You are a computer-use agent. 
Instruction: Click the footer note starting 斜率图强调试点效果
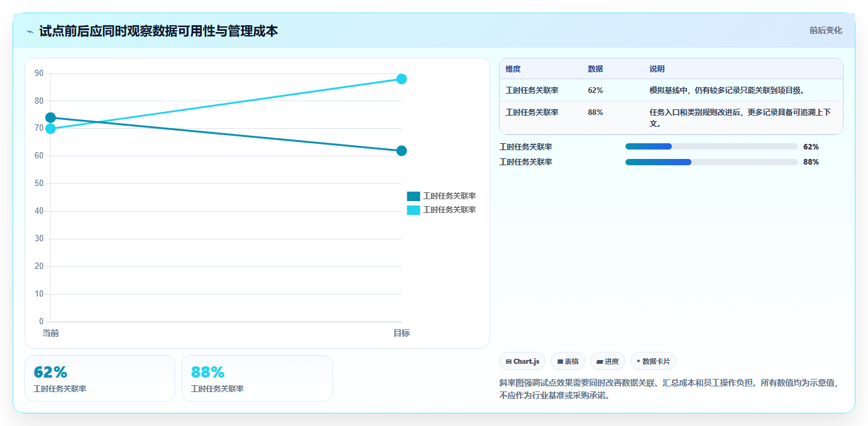click(x=669, y=389)
